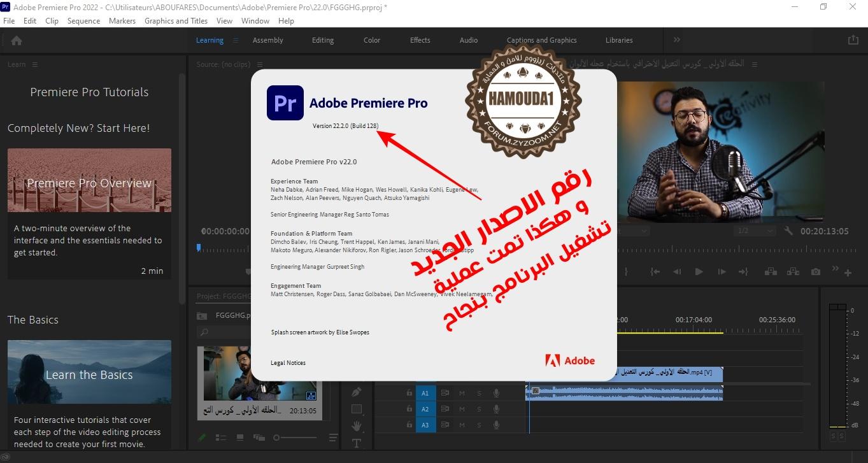Open playback resolution 1/2 dropdown
The image size is (868, 463).
pyautogui.click(x=755, y=231)
